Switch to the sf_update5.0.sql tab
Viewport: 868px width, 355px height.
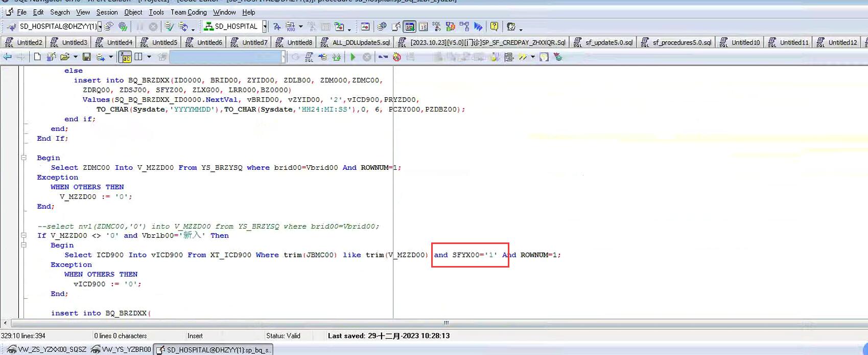click(x=603, y=42)
